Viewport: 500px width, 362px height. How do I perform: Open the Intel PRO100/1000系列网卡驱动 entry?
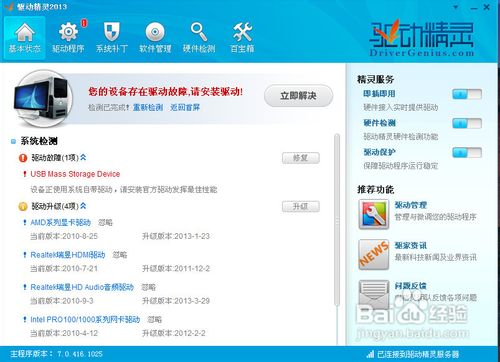85,319
